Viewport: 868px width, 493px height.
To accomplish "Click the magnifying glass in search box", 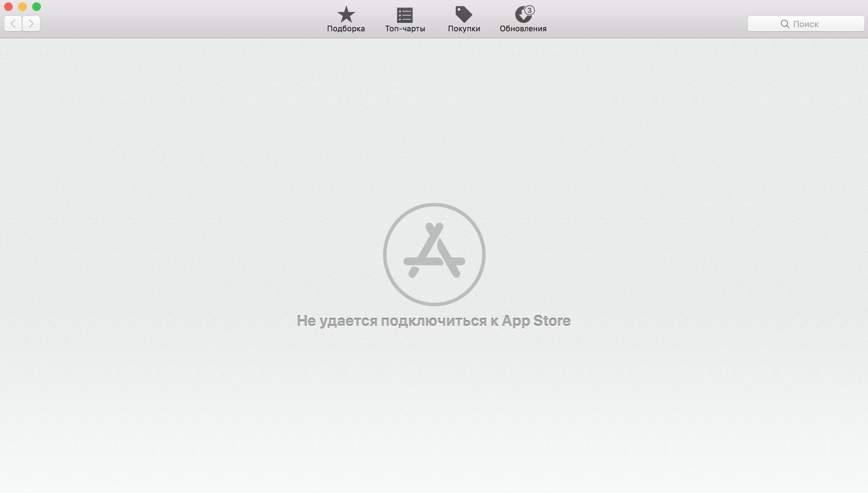I will point(785,24).
